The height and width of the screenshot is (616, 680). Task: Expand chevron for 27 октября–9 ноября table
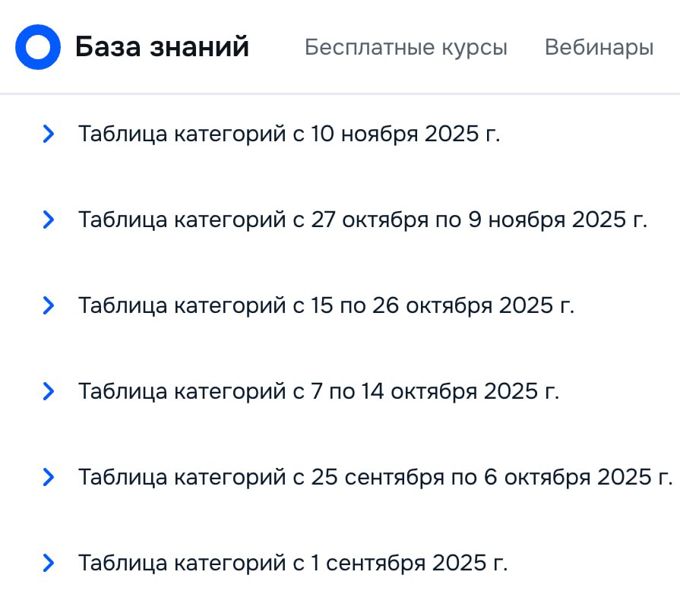(49, 220)
